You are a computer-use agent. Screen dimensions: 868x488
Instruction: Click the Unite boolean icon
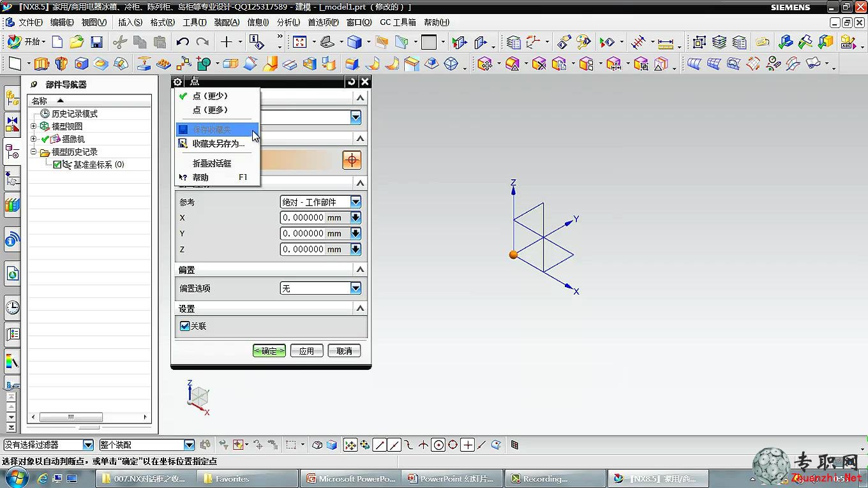pos(204,64)
